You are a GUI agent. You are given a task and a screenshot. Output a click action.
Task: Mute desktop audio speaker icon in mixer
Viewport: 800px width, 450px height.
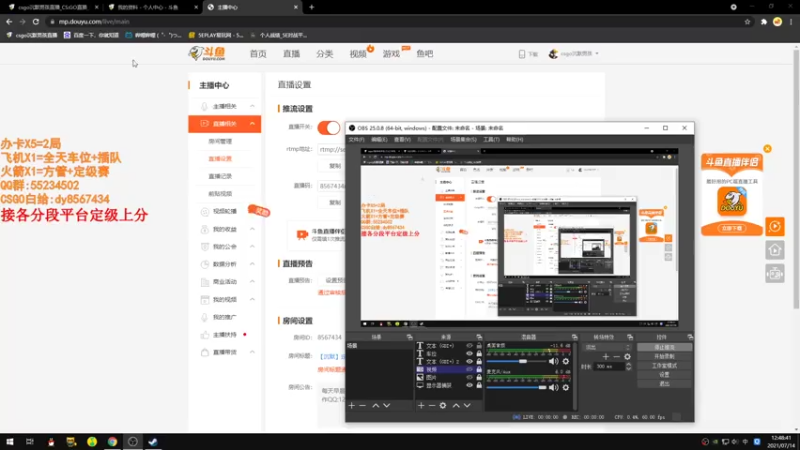[554, 361]
